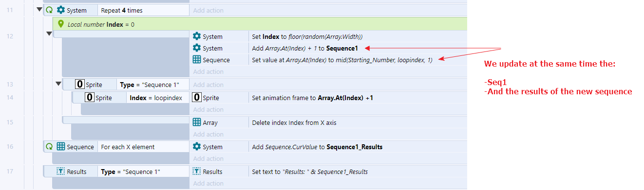Collapse event 11 Repeat 4 times block
Screen dimensions: 644x190
click(x=40, y=10)
